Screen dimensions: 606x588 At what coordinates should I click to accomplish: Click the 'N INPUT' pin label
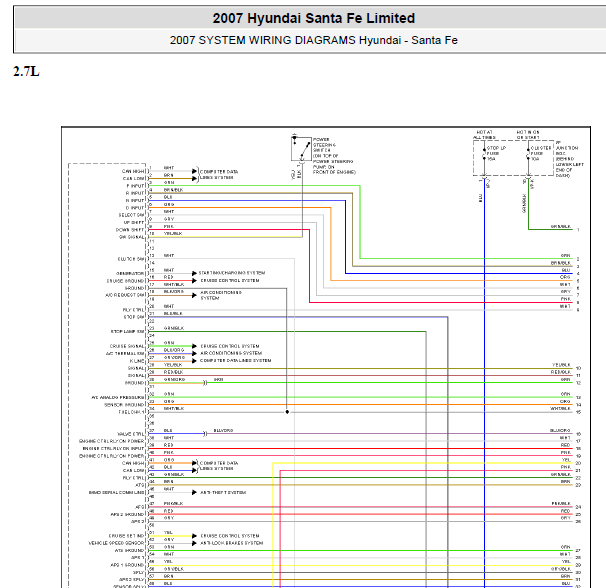[x=135, y=201]
